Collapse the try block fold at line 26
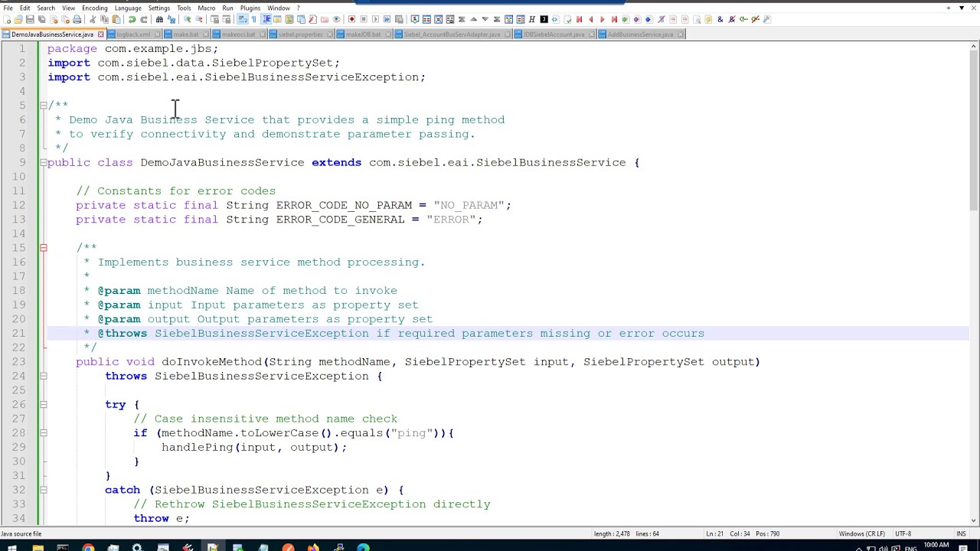 44,404
